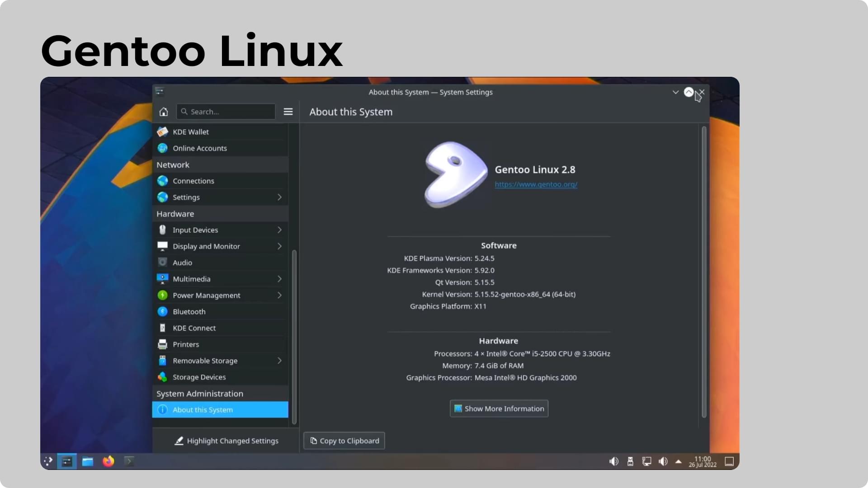Click the network display tray icon
The height and width of the screenshot is (488, 868).
pyautogui.click(x=647, y=461)
